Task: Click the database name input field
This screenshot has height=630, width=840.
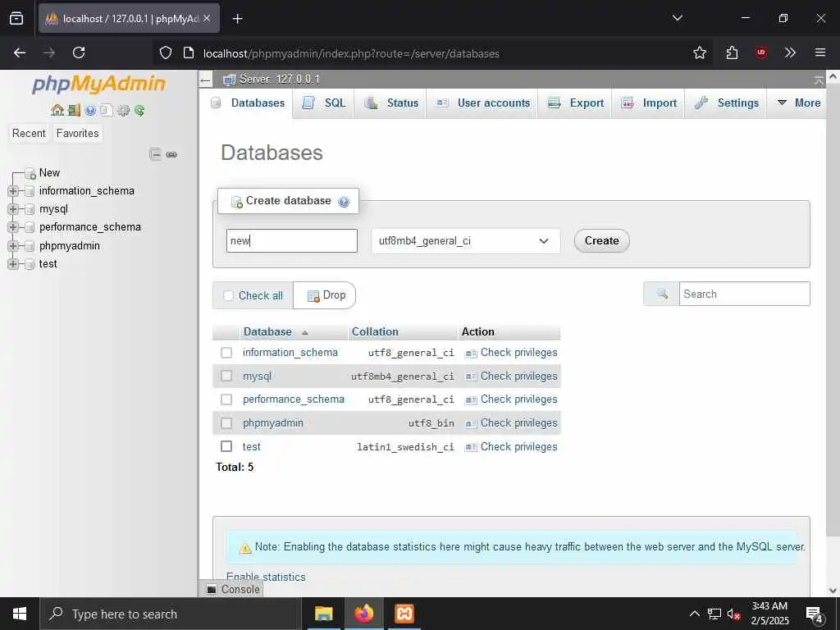Action: 292,241
